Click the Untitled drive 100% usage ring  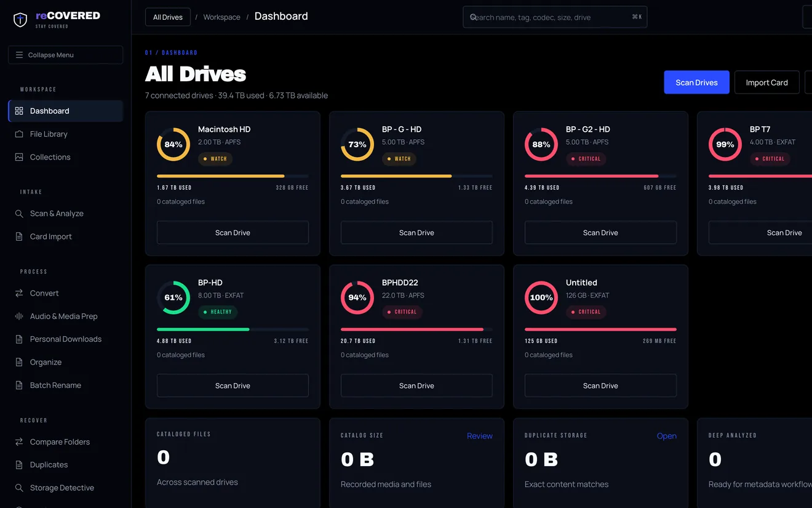coord(541,297)
